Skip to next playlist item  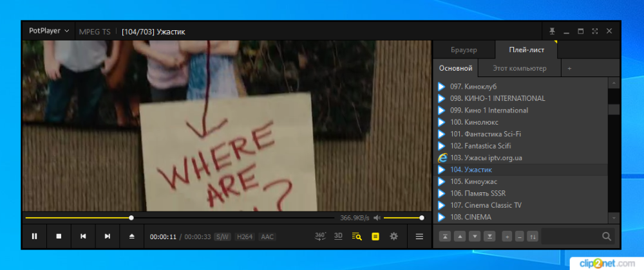tap(107, 237)
